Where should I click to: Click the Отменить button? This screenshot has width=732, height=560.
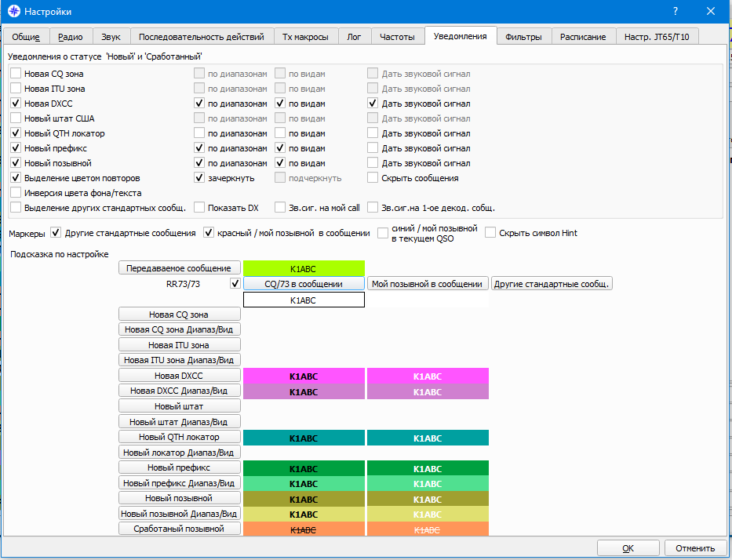(x=695, y=548)
